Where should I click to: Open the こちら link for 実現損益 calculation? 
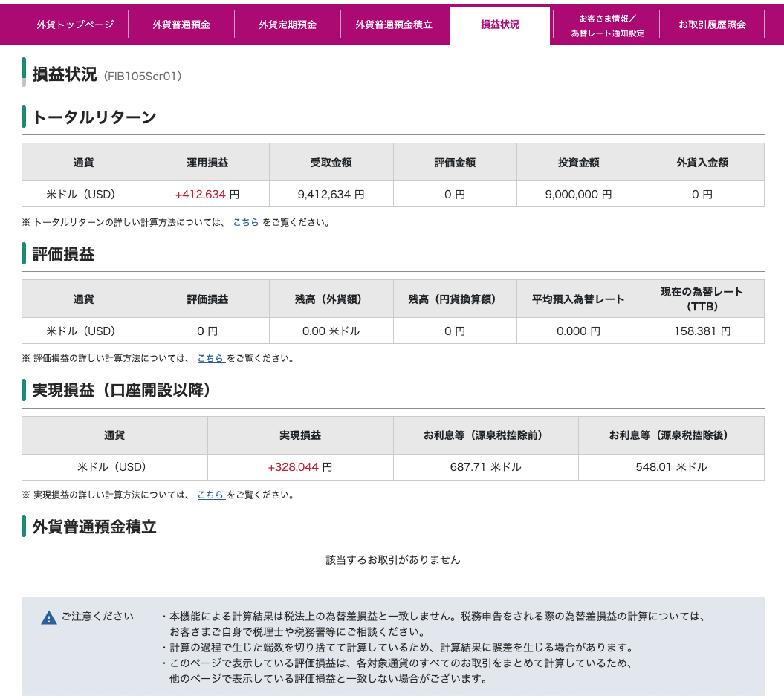coord(210,495)
